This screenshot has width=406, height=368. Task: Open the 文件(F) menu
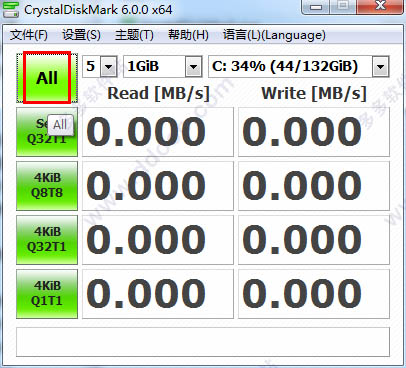pos(29,35)
